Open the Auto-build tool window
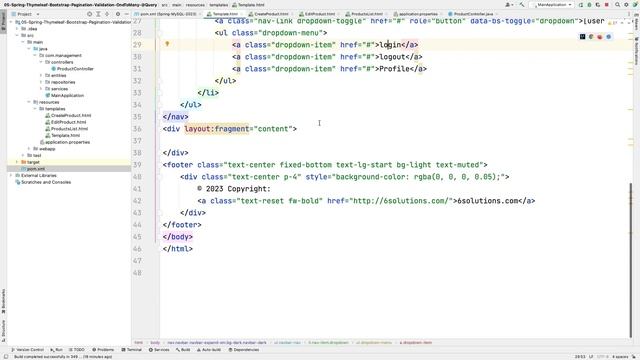 [209, 350]
